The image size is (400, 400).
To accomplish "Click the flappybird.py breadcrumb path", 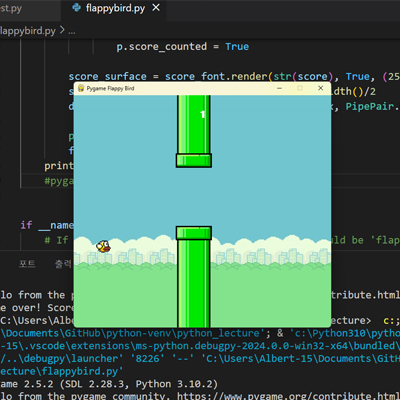I will (x=28, y=31).
